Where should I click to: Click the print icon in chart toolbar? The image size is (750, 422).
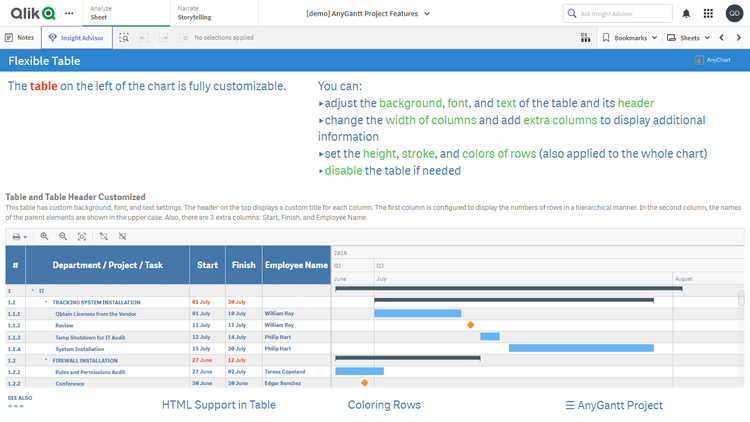pos(18,236)
